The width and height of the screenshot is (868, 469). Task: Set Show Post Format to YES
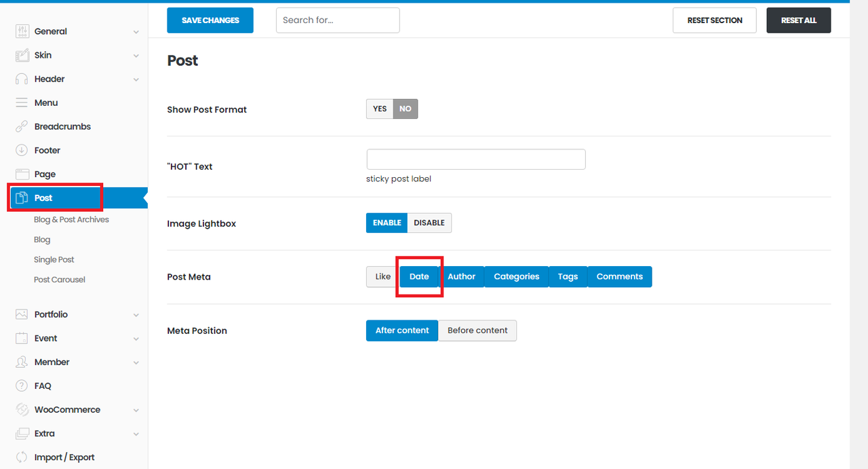click(x=380, y=109)
